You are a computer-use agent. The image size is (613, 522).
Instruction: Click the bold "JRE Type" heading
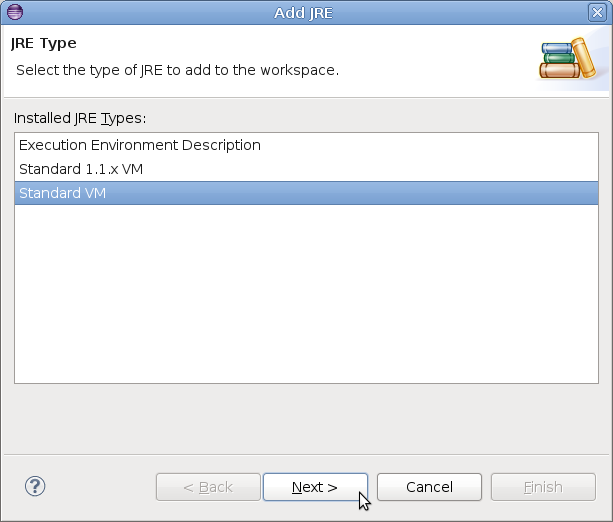(x=44, y=43)
